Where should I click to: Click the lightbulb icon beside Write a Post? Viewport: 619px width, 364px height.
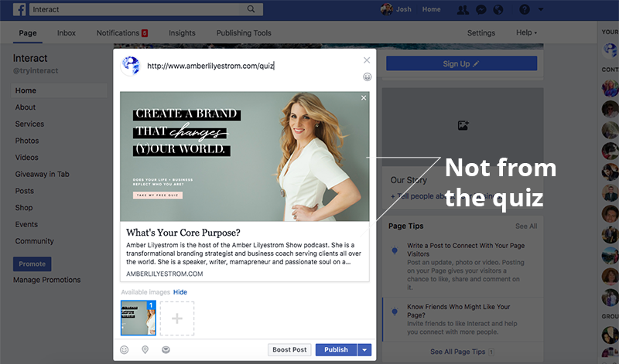pos(395,250)
